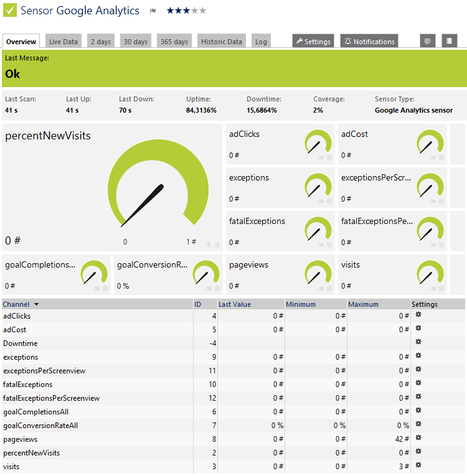Set priority to the fourth star
Viewport: 467px width, 476px height.
195,11
